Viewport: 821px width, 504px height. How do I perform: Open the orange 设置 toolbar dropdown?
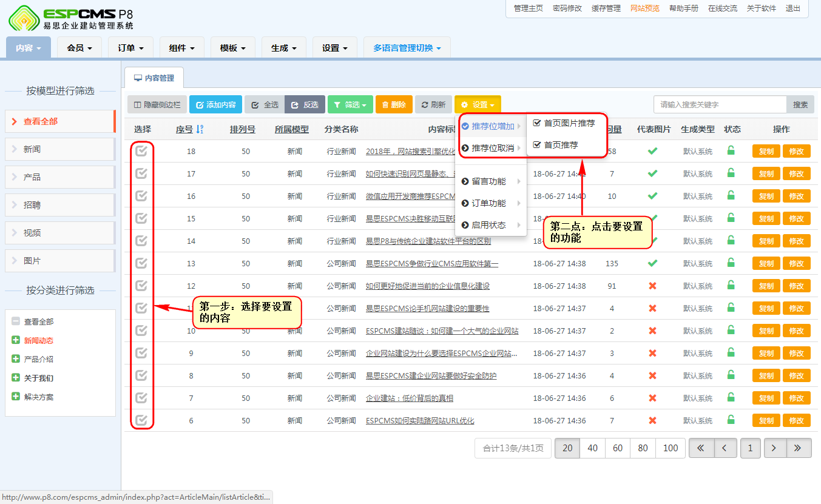[x=478, y=104]
